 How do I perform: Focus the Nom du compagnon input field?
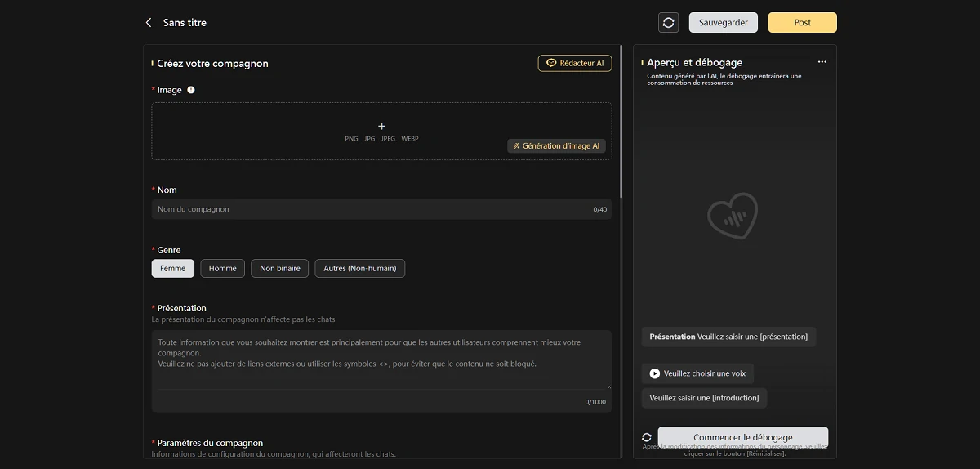[x=372, y=209]
